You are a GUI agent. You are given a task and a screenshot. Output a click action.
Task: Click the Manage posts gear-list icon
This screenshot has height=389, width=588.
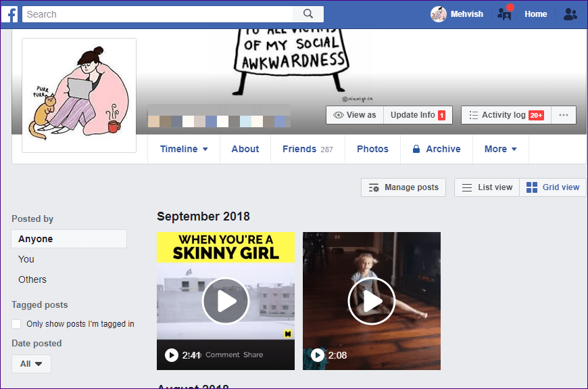coord(374,187)
